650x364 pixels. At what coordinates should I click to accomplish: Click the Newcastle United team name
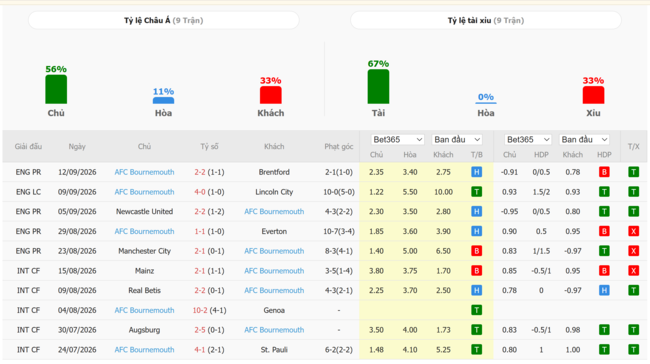click(x=144, y=211)
